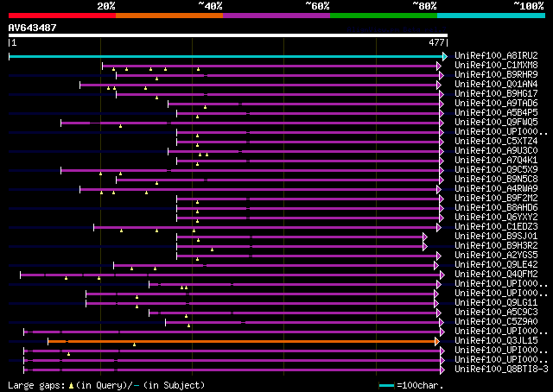Click the yellow gap marker under the Q3JL15 bar
The width and height of the screenshot is (553, 392).
[135, 345]
